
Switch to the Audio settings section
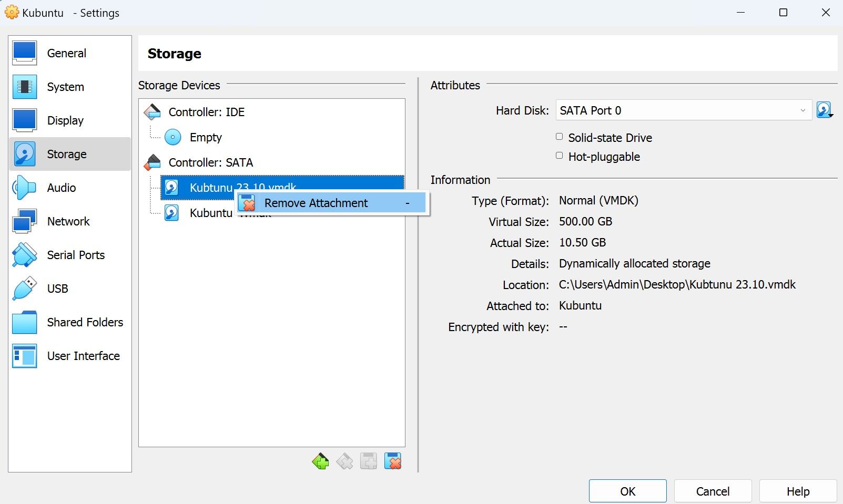[x=62, y=188]
